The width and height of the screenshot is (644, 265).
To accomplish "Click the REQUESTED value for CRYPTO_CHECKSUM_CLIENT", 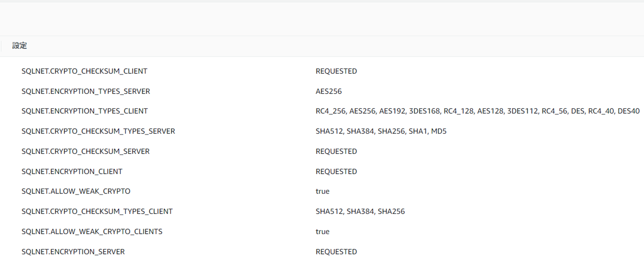I will tap(336, 71).
